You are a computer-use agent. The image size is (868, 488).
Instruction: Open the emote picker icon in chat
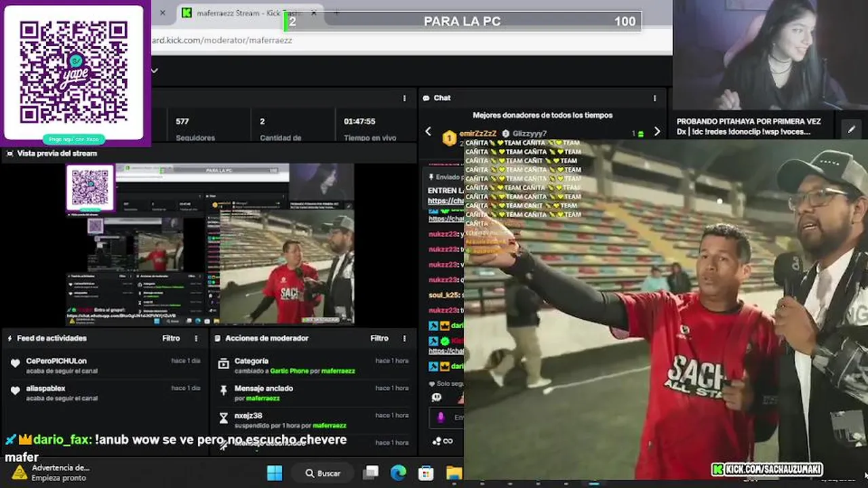coord(437,398)
